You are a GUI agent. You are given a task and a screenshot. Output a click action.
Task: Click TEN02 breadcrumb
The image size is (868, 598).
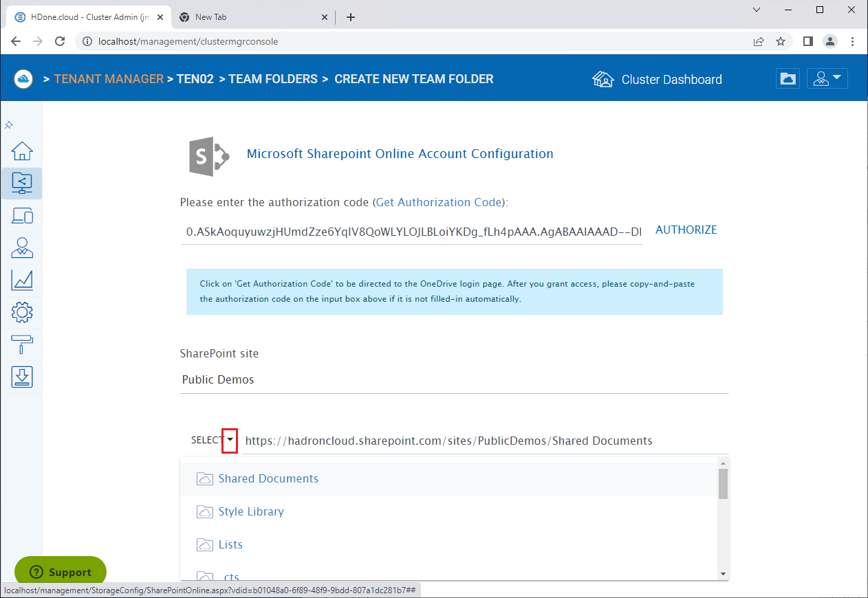(195, 79)
